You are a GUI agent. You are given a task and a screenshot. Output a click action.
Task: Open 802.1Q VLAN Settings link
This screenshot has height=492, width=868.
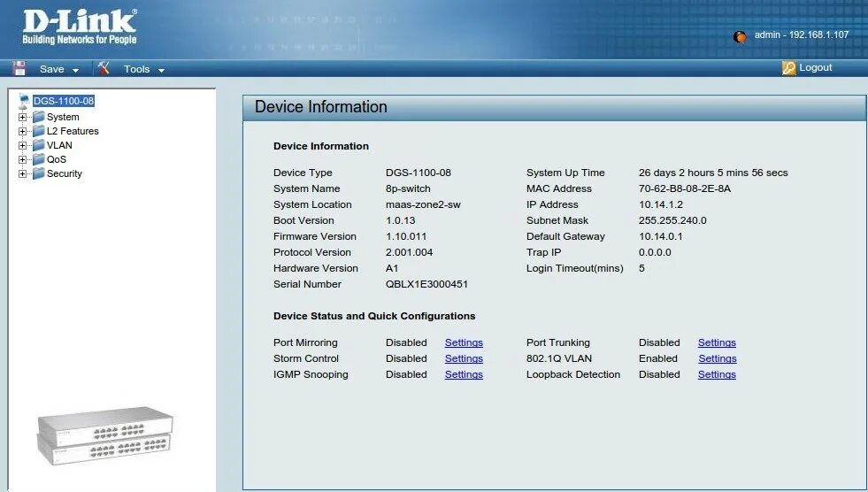(718, 358)
